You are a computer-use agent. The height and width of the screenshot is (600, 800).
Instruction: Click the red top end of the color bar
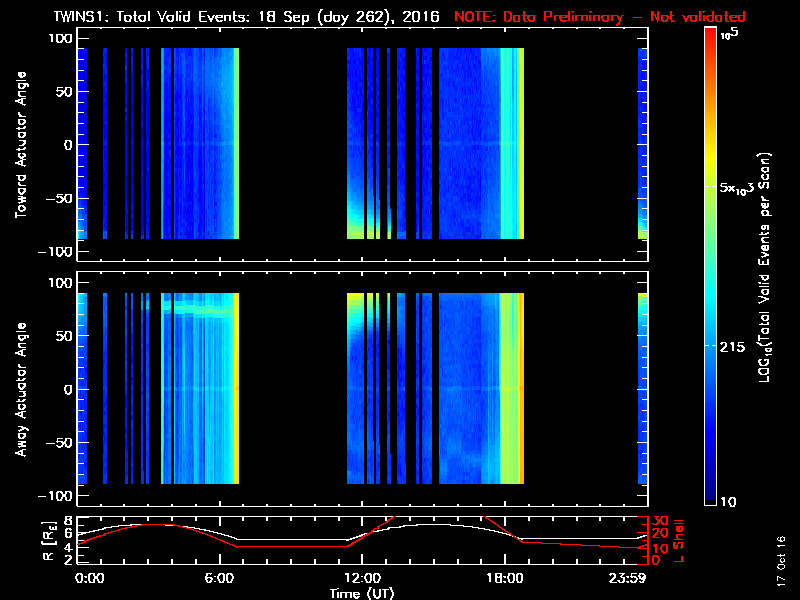(712, 34)
